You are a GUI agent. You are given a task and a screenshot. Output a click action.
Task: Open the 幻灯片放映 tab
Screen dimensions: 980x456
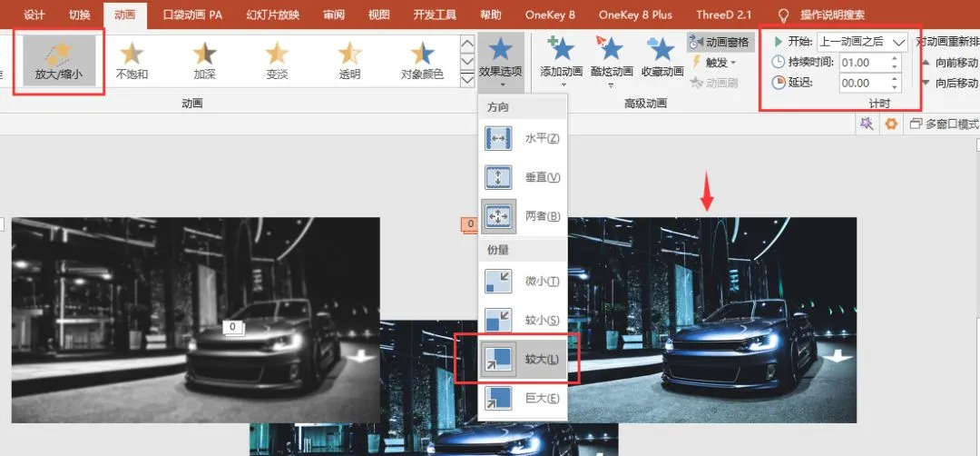pyautogui.click(x=273, y=15)
